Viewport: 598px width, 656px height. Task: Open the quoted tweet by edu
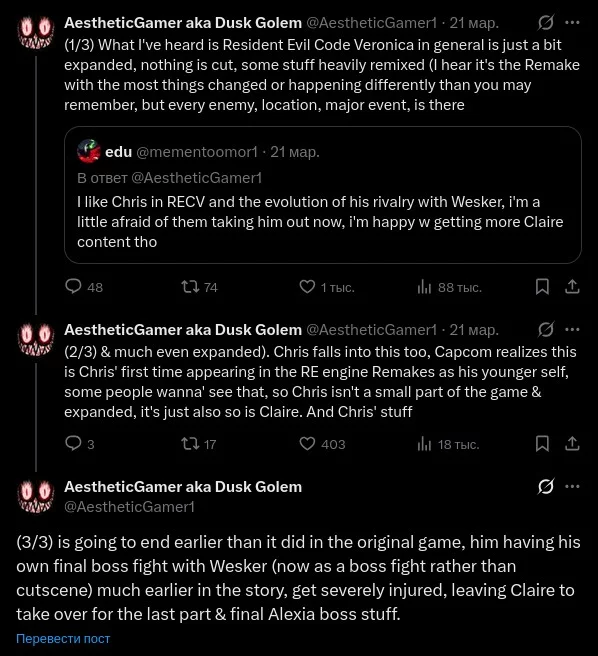pyautogui.click(x=323, y=195)
